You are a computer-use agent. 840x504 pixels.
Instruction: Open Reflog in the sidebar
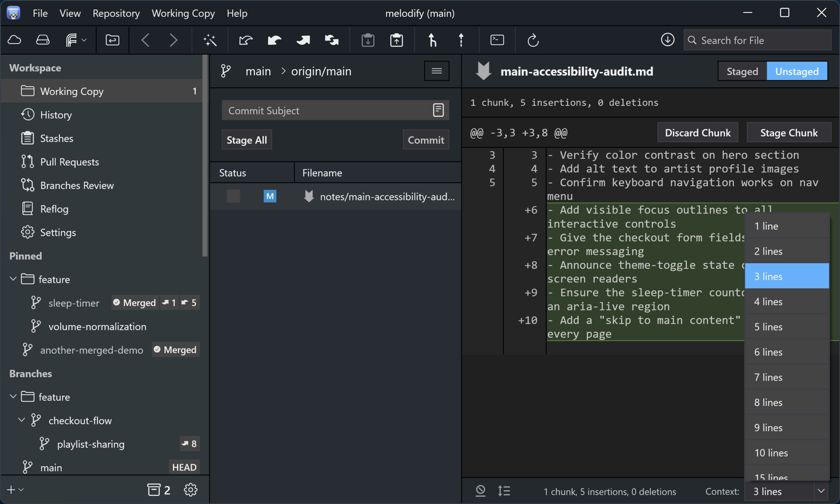(102, 209)
